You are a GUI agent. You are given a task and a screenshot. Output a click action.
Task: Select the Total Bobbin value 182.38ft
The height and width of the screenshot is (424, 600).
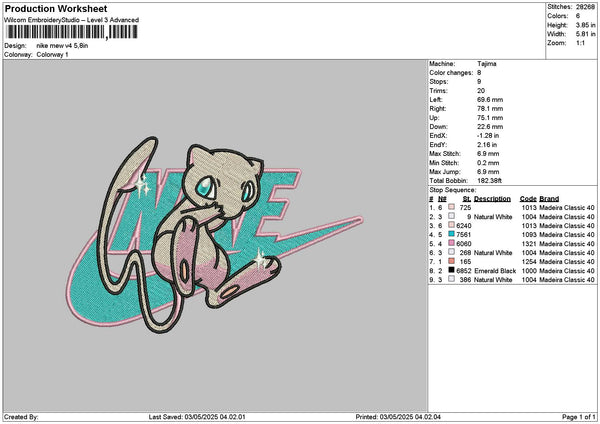pyautogui.click(x=489, y=181)
